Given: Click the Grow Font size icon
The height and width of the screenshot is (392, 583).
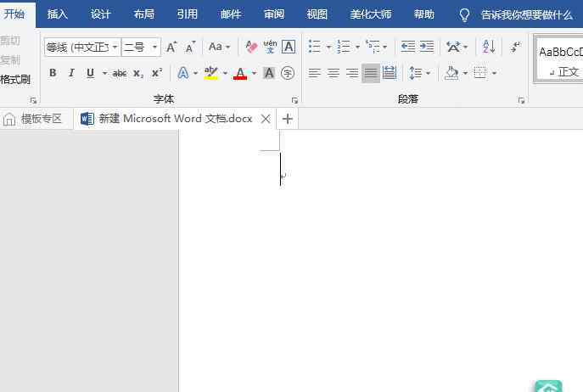Looking at the screenshot, I should (171, 47).
